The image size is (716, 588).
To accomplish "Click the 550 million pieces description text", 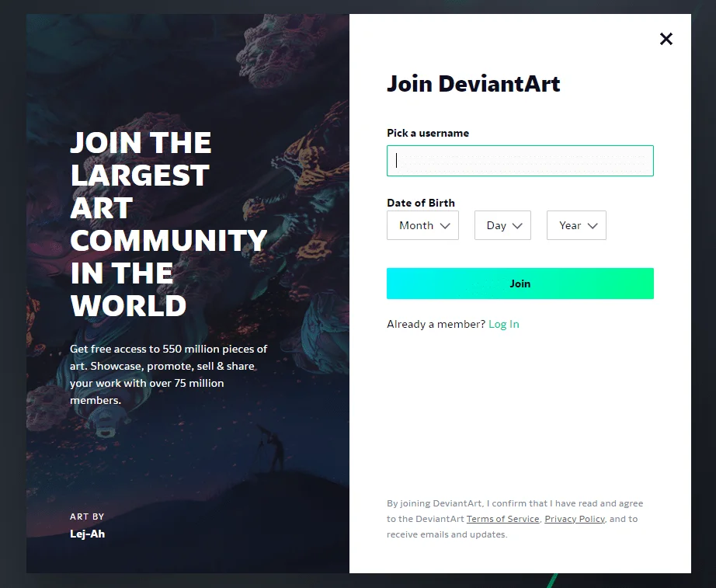I will coord(169,374).
